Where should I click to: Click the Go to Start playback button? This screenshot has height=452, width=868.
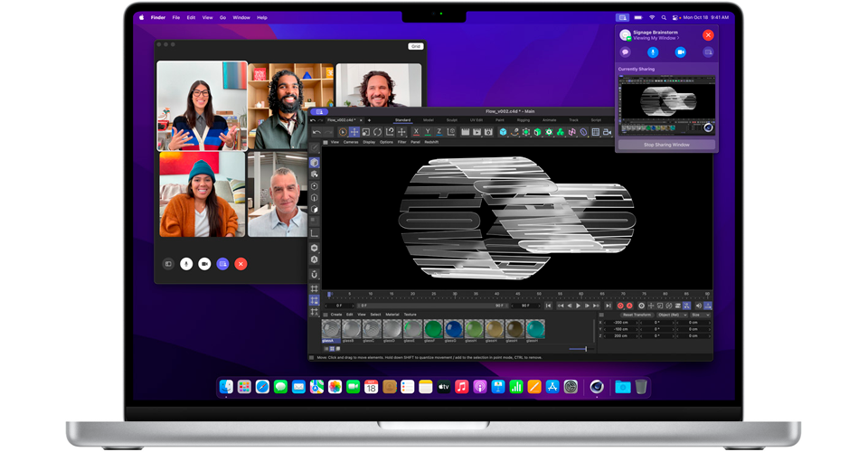coord(548,306)
